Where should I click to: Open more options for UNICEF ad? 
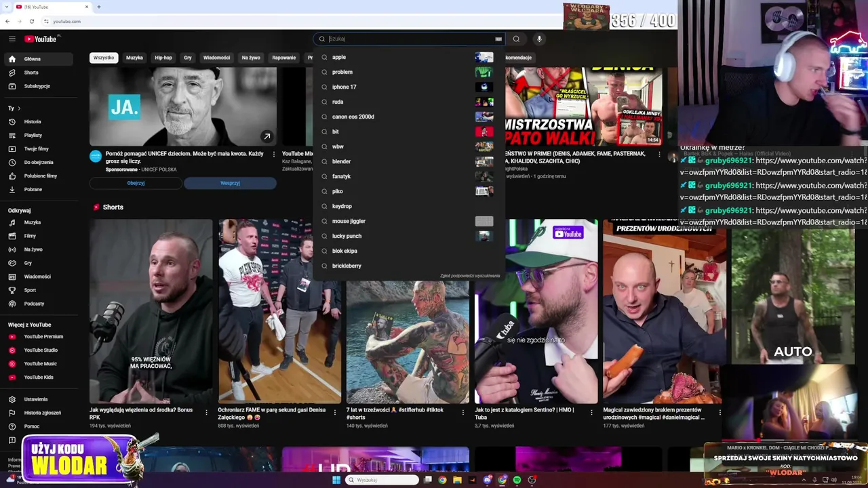tap(274, 154)
